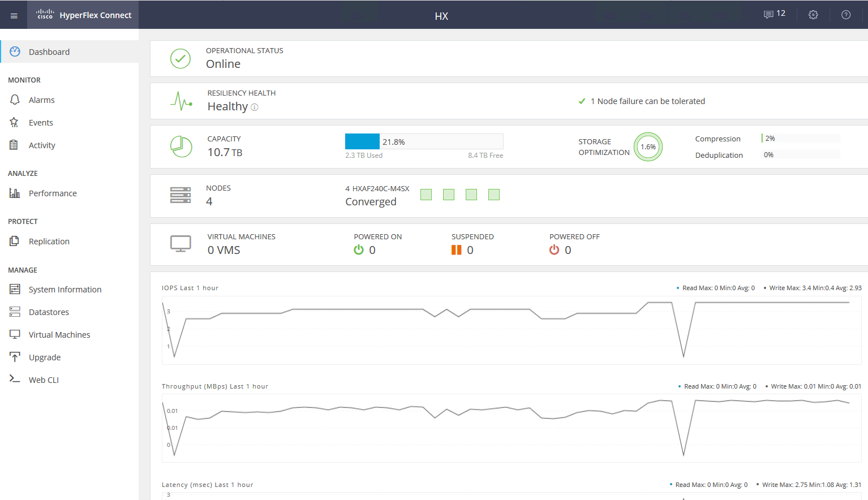Click the 'Converged' node type text
Image resolution: width=868 pixels, height=500 pixels.
pyautogui.click(x=371, y=202)
